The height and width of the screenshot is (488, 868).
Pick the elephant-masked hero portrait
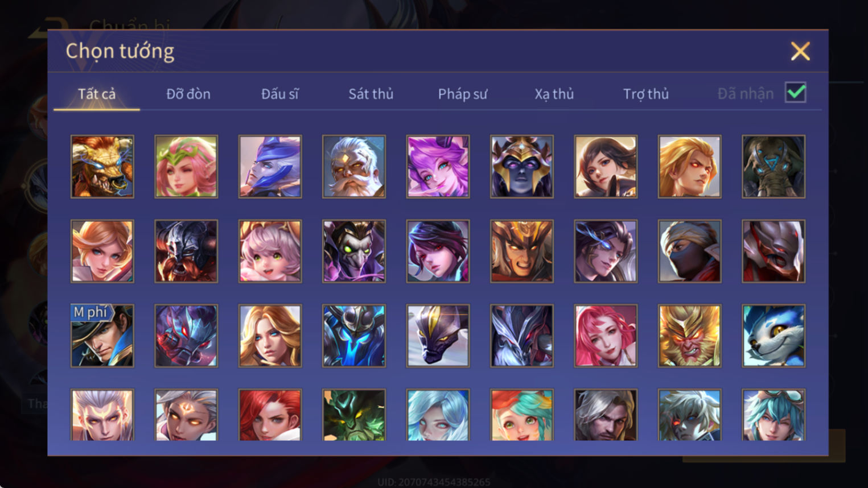click(774, 167)
